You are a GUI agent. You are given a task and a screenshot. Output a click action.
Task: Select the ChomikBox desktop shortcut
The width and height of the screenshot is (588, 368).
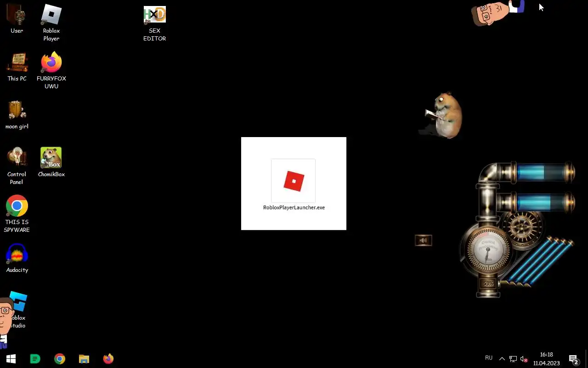51,162
